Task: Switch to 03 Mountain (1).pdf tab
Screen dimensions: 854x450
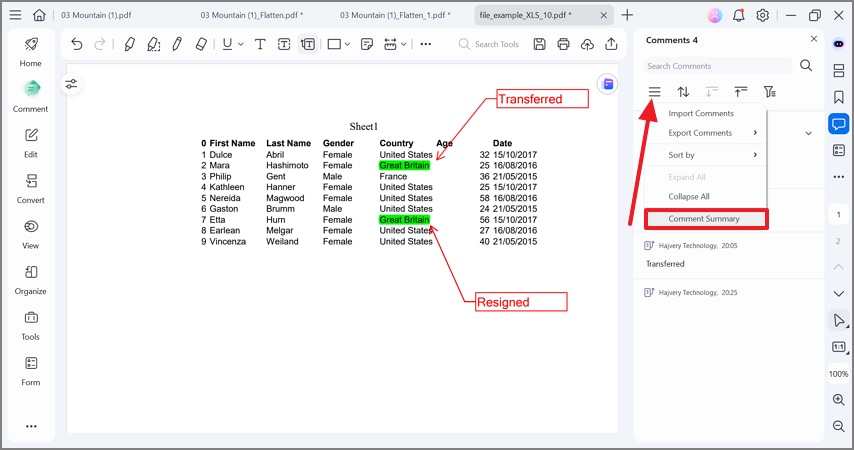Action: 96,15
